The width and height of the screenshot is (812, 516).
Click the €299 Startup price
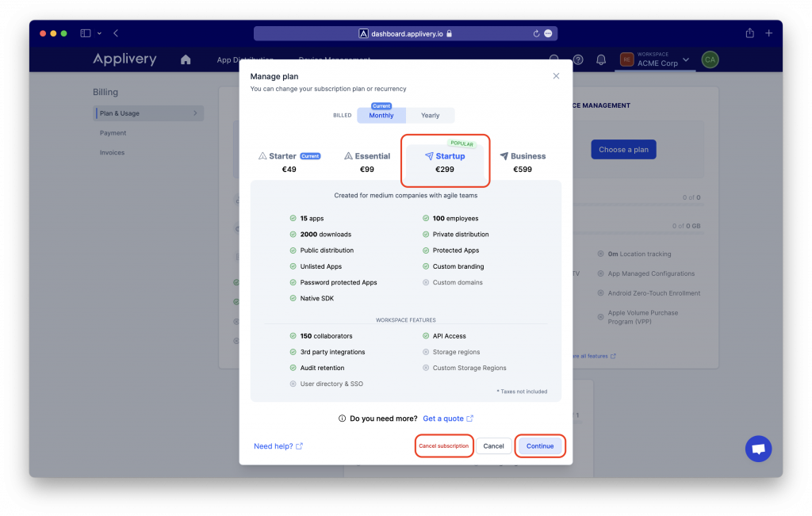445,170
